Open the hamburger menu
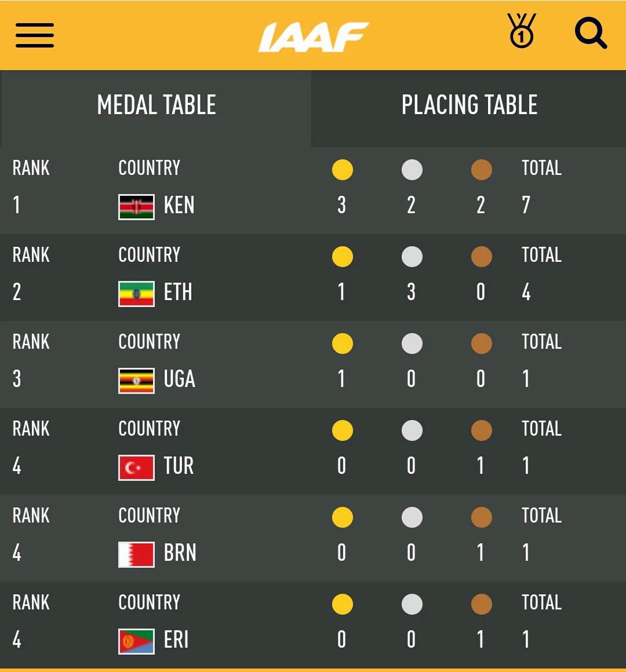The height and width of the screenshot is (672, 626). point(35,35)
